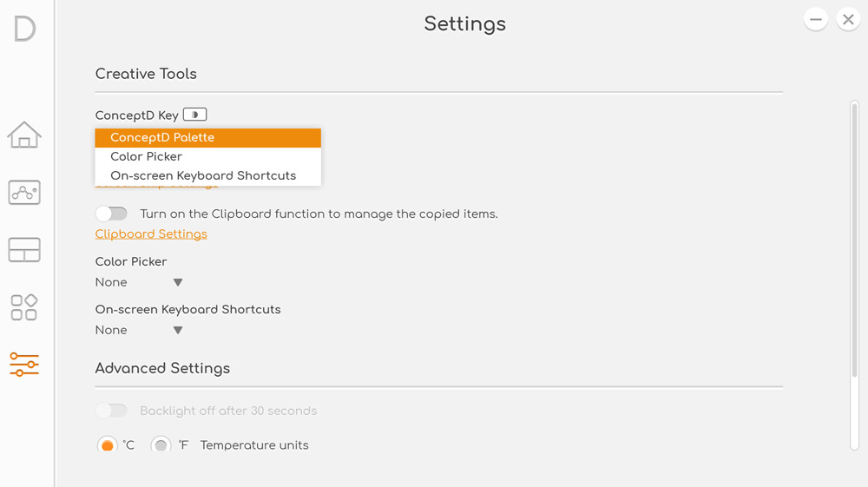Toggle the Clipboard function switch
This screenshot has height=487, width=868.
click(x=111, y=214)
